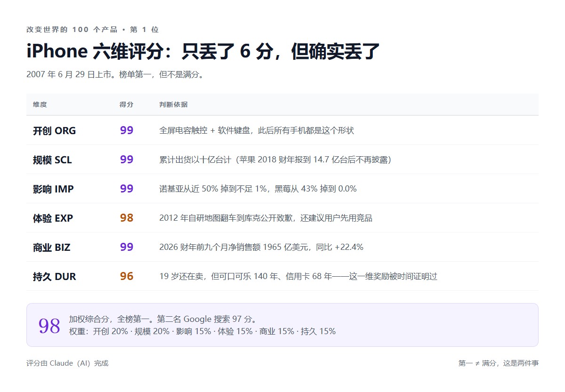565x392 pixels.
Task: Click the '判断依据' column header
Action: click(x=174, y=104)
